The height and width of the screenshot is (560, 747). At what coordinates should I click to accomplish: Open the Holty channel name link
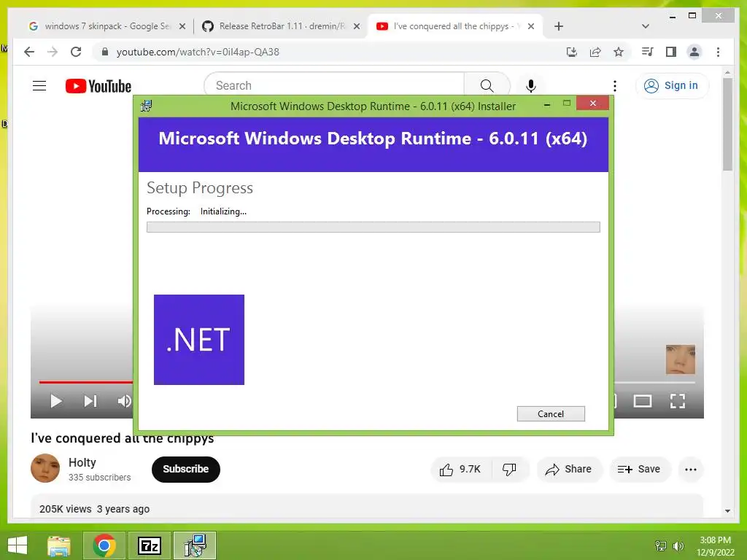pyautogui.click(x=82, y=462)
